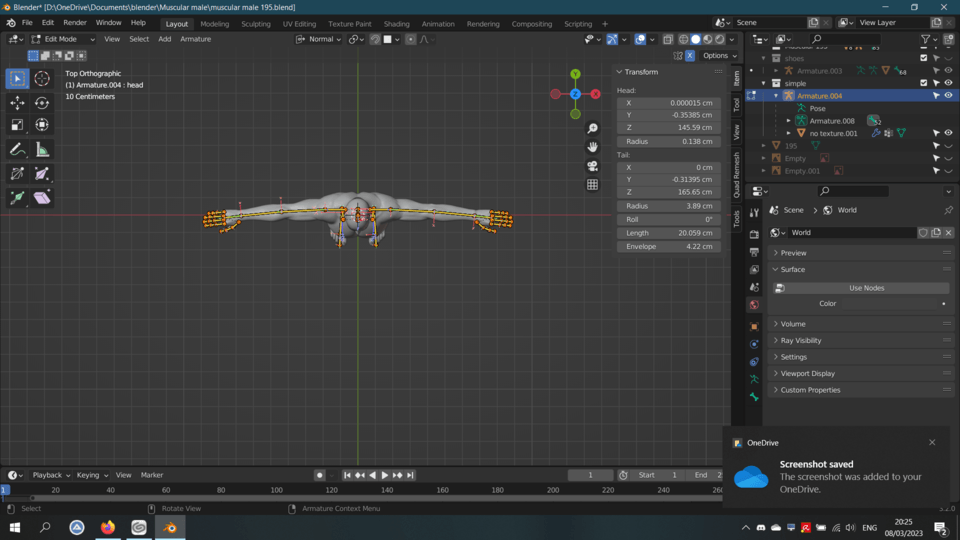Open the Select menu in viewport header
Screen dimensions: 960x540
(139, 39)
